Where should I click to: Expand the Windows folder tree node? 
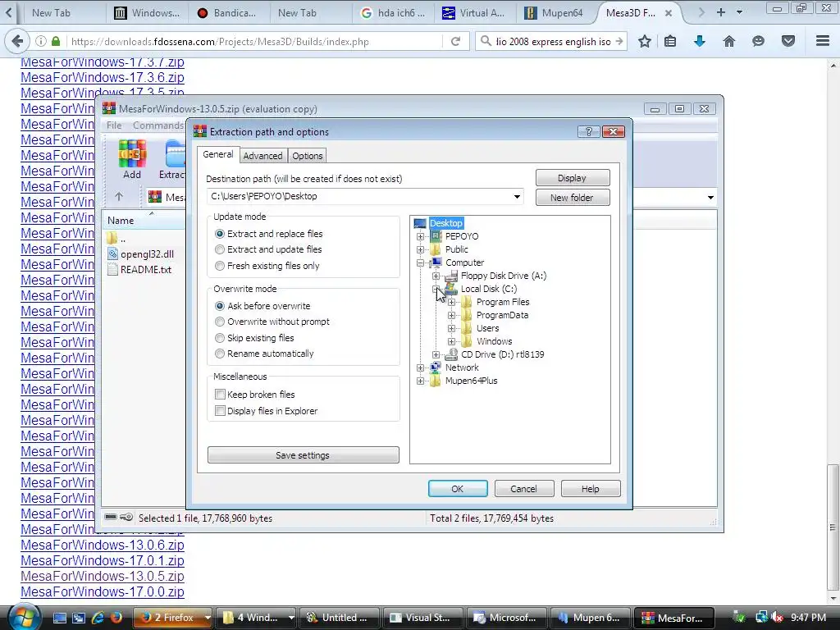click(x=452, y=341)
